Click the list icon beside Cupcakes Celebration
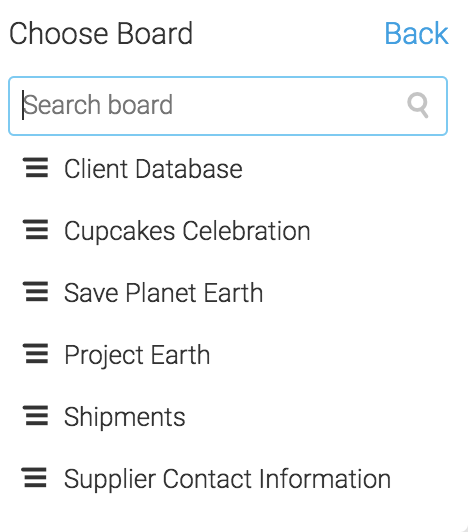The width and height of the screenshot is (468, 532). coord(35,230)
